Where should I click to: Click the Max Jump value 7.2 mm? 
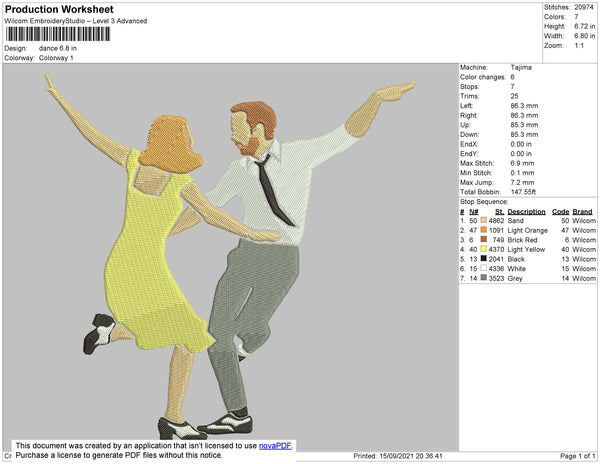tap(522, 182)
